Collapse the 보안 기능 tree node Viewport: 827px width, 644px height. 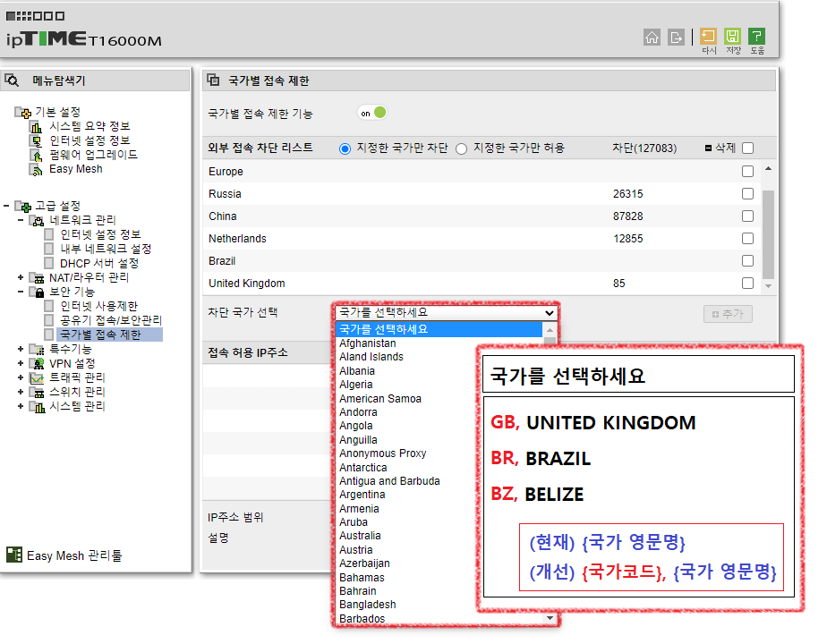(x=20, y=292)
